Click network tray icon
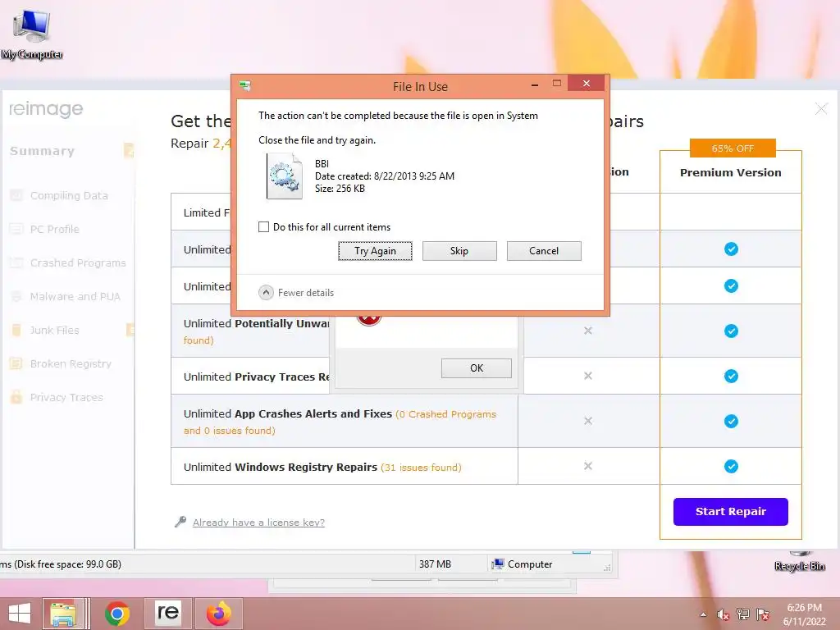Image resolution: width=840 pixels, height=630 pixels. (x=743, y=614)
